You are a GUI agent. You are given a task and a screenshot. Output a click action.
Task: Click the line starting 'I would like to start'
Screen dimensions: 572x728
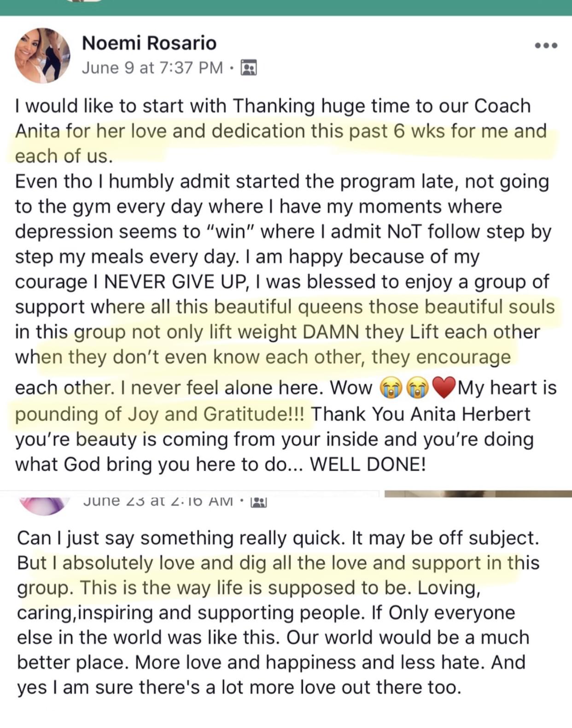pyautogui.click(x=273, y=106)
